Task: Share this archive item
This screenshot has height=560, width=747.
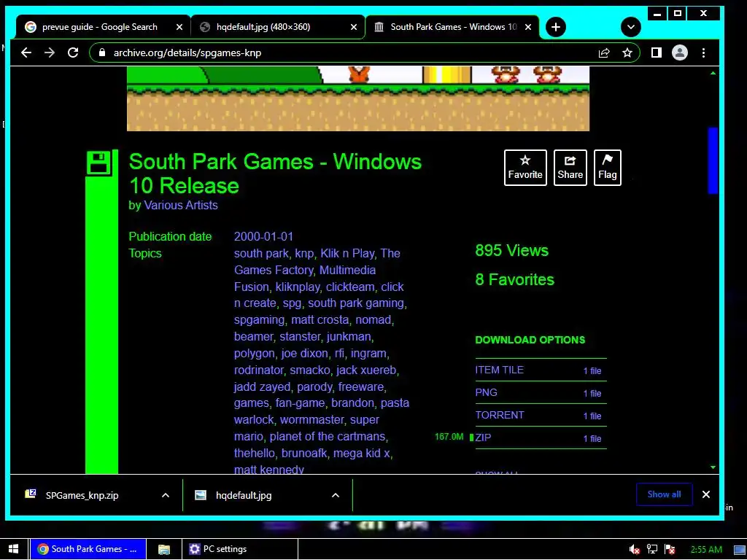Action: coord(570,168)
